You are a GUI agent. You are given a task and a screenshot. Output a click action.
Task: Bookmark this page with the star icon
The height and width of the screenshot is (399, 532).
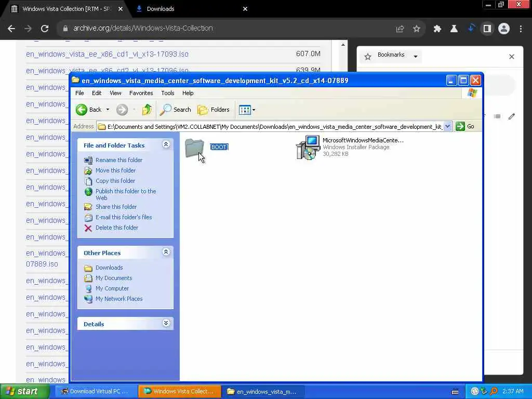coord(417,29)
